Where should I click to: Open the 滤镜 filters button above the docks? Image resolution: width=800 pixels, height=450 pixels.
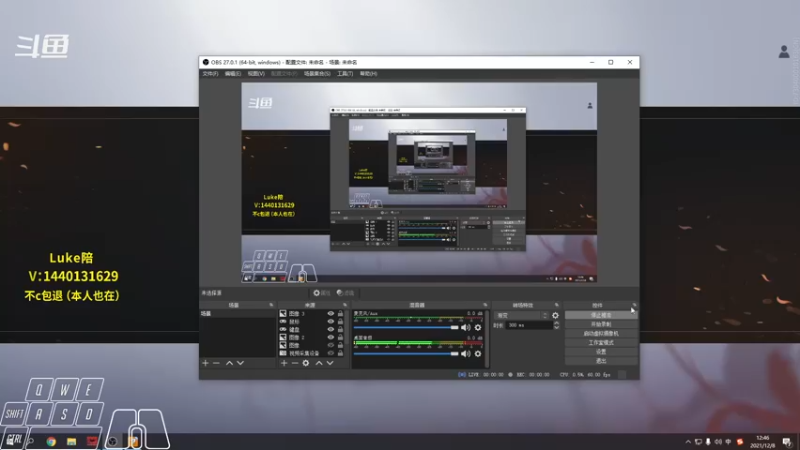(x=345, y=293)
